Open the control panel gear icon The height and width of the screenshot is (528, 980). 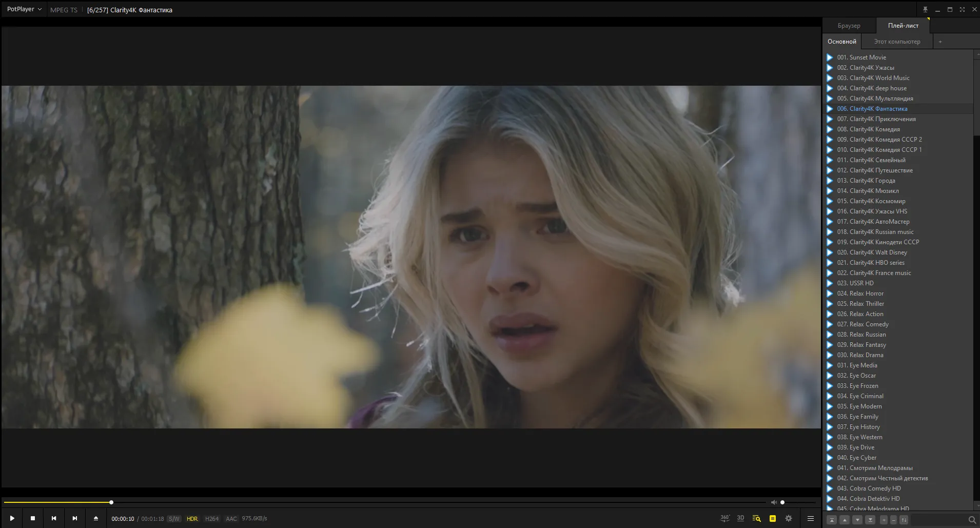(789, 518)
